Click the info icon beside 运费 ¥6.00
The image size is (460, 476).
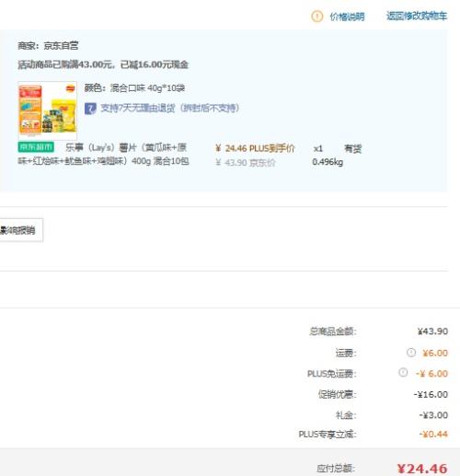coord(411,353)
